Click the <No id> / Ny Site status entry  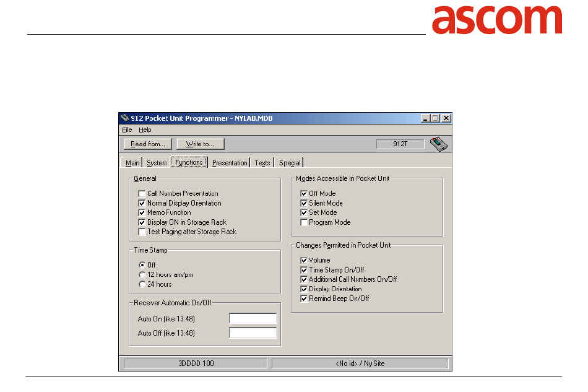360,364
